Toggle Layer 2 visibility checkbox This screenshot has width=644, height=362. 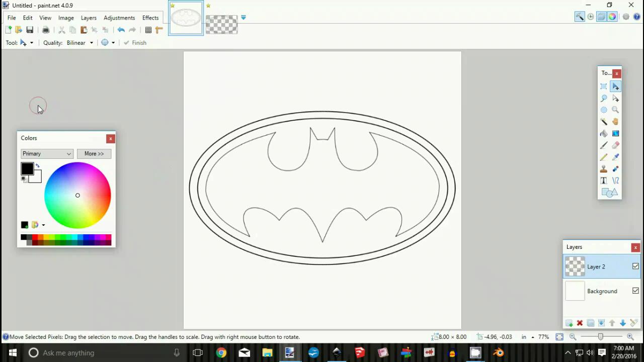635,266
